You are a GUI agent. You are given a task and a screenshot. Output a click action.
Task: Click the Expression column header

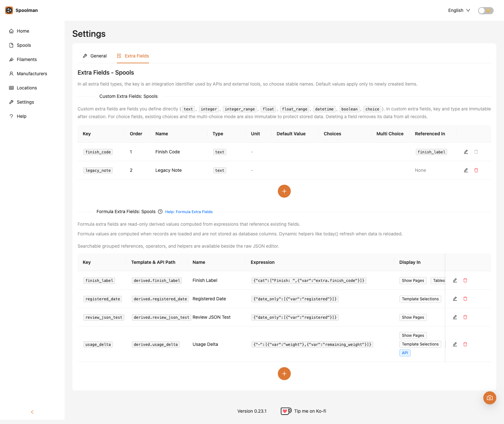[263, 262]
